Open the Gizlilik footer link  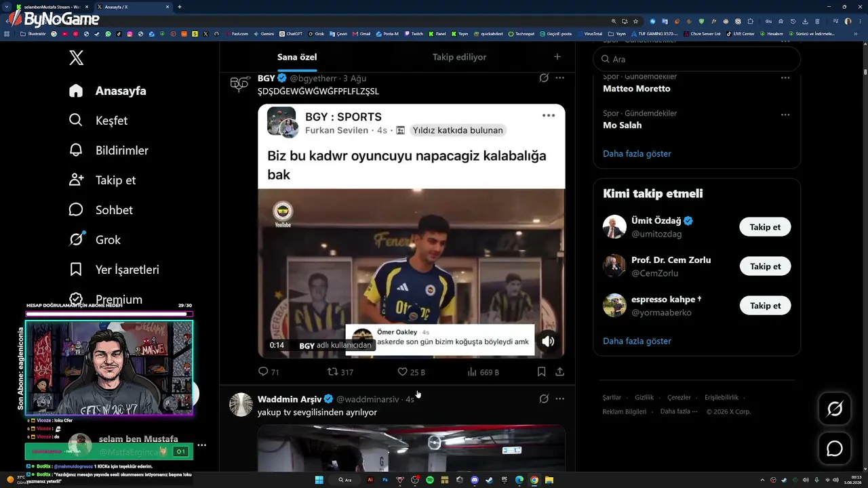(x=644, y=398)
